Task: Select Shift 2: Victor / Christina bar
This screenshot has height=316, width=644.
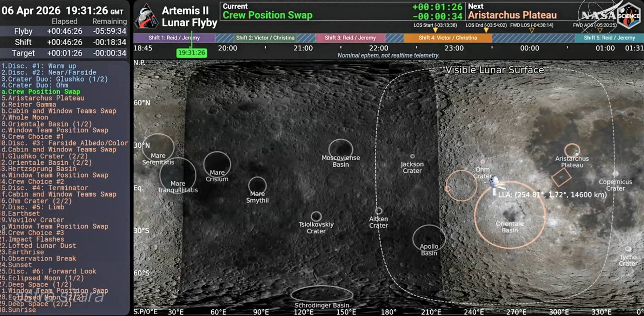Action: (x=265, y=38)
